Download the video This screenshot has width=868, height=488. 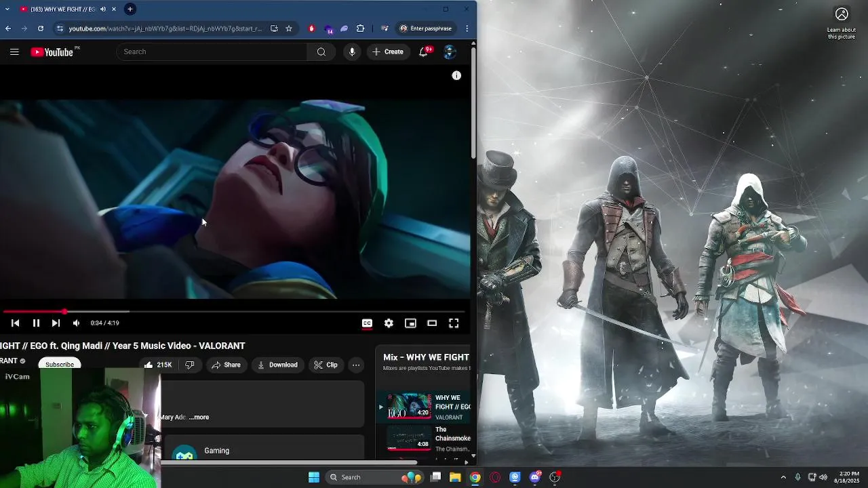277,365
